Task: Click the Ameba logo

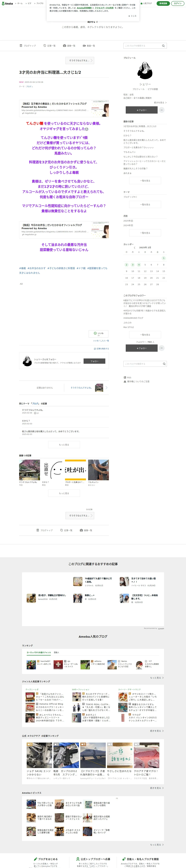Action: click(7, 3)
